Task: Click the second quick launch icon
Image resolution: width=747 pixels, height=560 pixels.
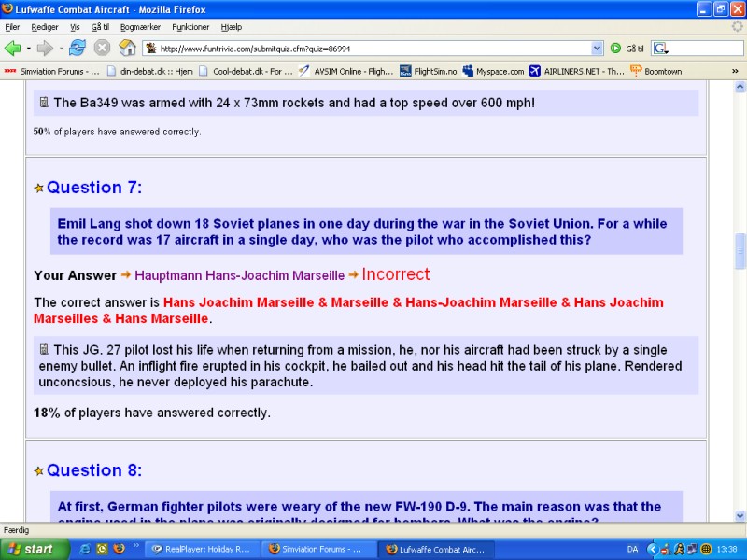Action: [102, 549]
